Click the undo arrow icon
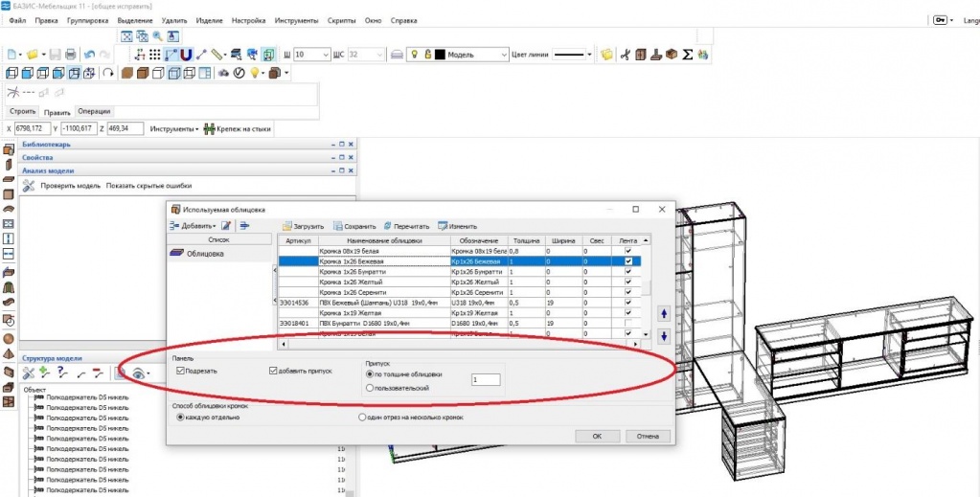This screenshot has width=980, height=497. 88,55
